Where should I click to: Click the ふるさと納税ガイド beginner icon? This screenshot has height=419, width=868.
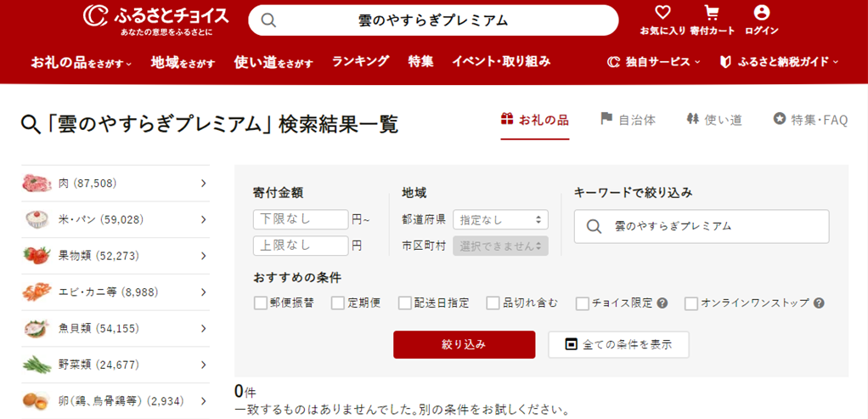[725, 62]
